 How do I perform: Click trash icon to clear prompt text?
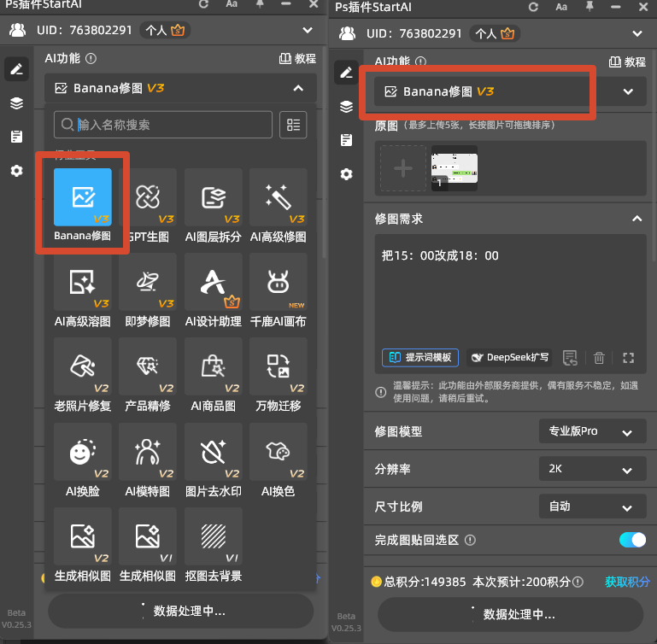(599, 358)
